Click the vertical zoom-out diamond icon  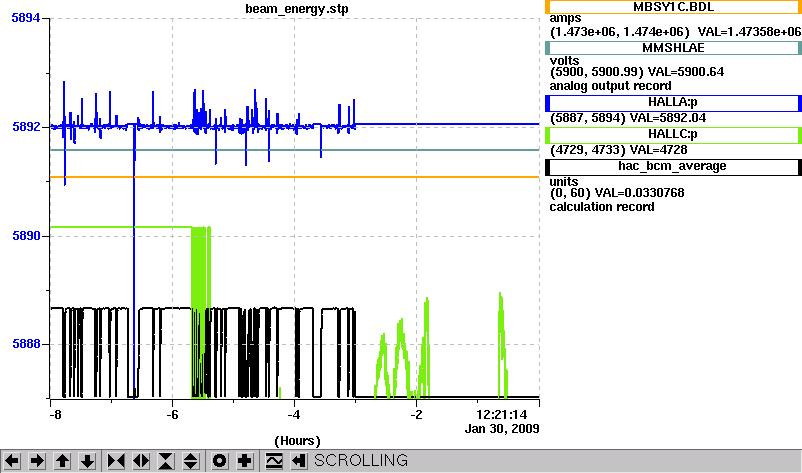tap(191, 461)
